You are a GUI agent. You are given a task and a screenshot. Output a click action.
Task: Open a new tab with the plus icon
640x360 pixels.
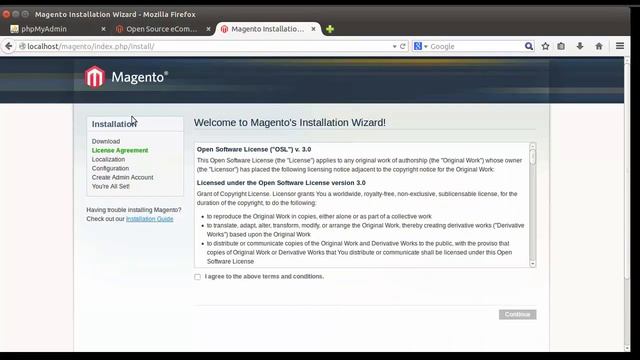click(330, 29)
